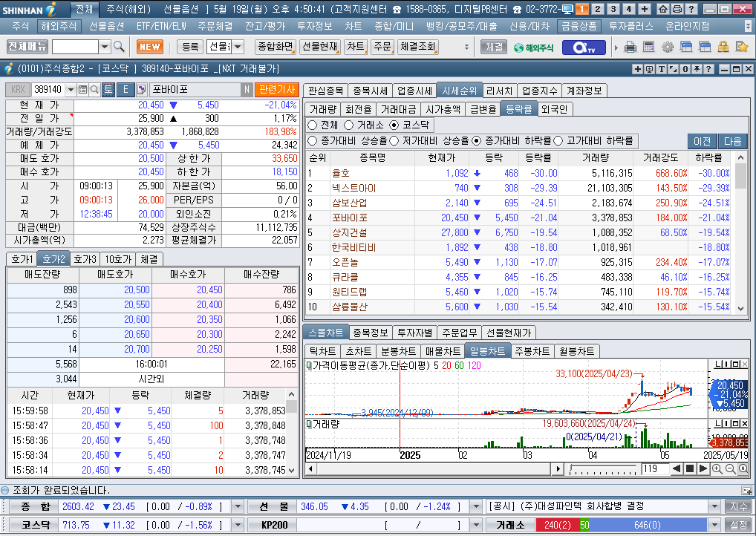Open dropdown next to 선물 index ticker

pos(476,506)
